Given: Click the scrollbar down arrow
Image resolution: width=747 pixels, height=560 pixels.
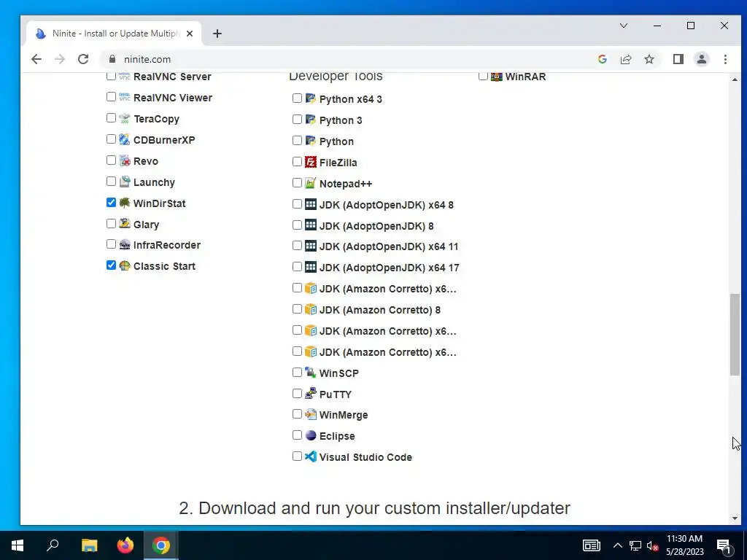Looking at the screenshot, I should coord(735,518).
